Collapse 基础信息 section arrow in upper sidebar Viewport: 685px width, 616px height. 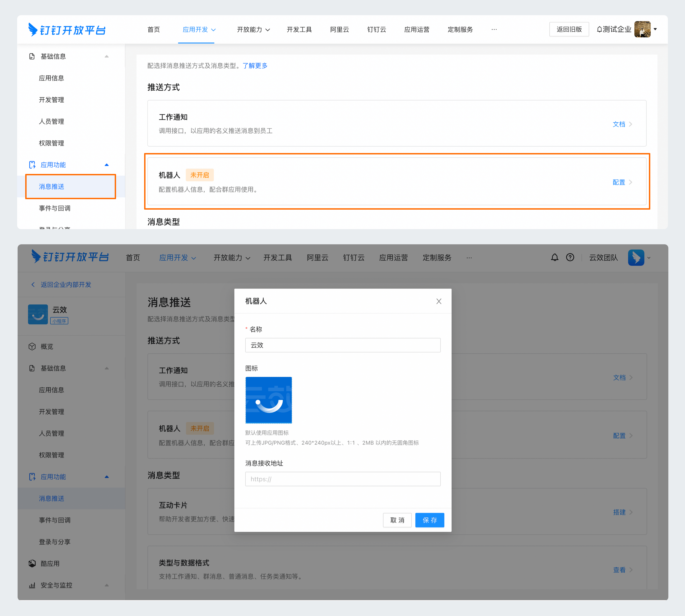pos(107,56)
